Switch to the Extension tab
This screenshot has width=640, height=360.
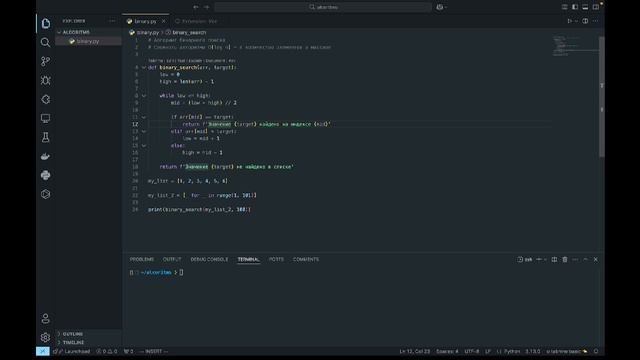tap(196, 21)
